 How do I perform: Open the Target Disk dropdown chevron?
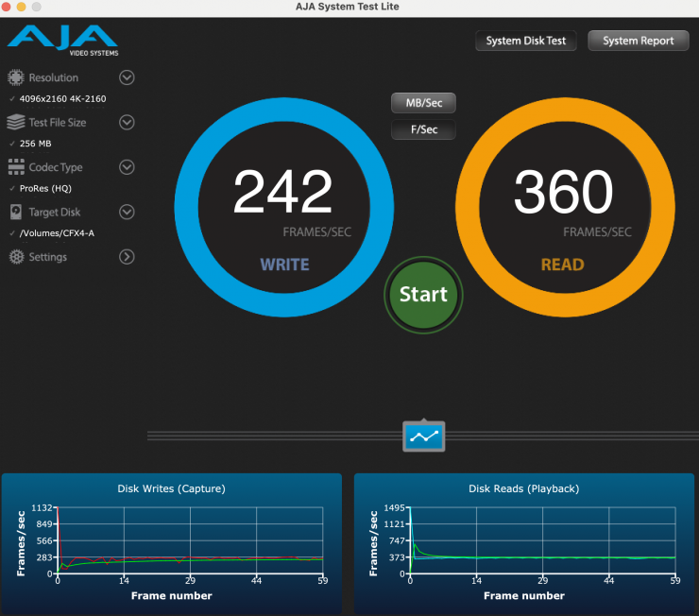click(x=127, y=213)
